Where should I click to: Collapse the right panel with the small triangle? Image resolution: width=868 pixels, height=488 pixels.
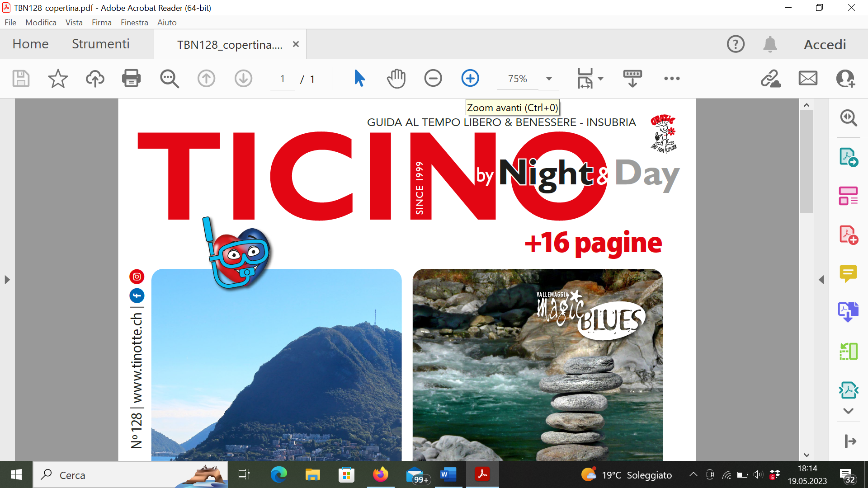[821, 280]
